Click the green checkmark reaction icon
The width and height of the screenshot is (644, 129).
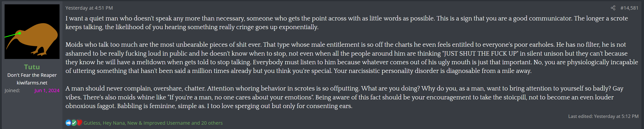[74, 123]
